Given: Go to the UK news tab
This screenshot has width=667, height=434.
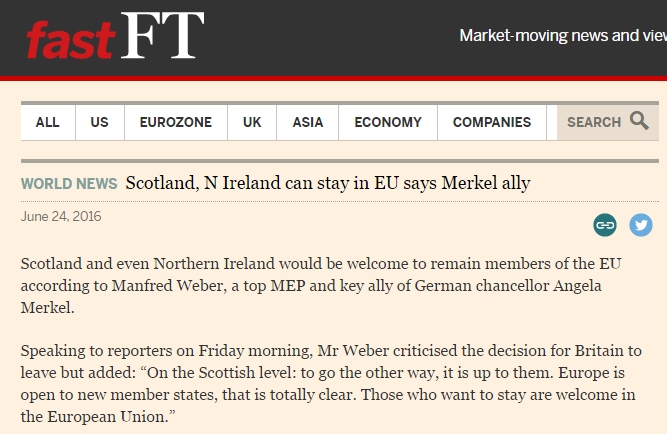Looking at the screenshot, I should click(252, 123).
